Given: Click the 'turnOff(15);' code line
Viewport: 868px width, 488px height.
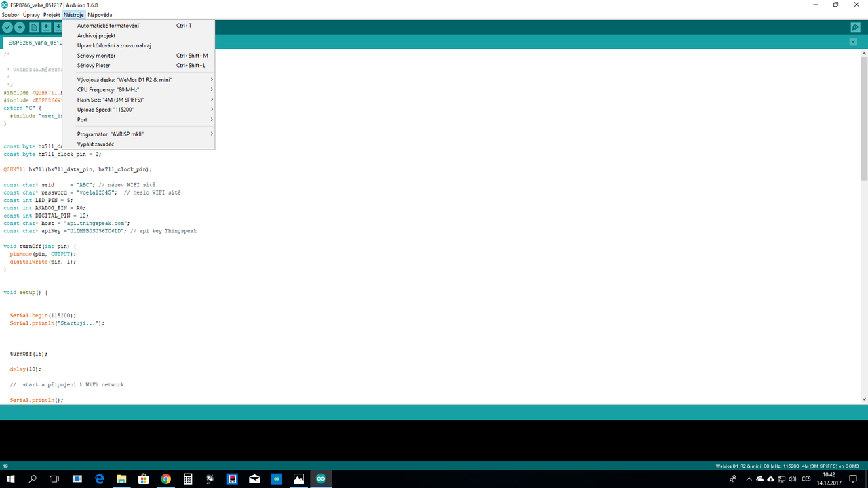Looking at the screenshot, I should [x=28, y=354].
